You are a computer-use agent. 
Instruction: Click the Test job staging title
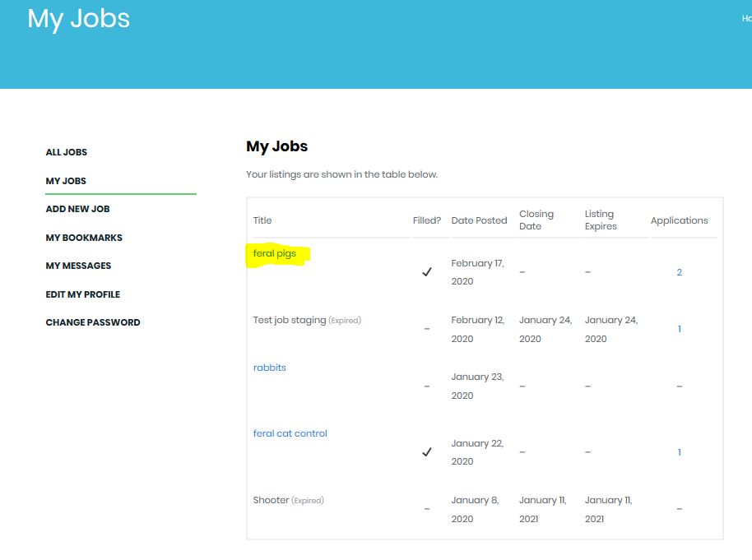pyautogui.click(x=290, y=320)
